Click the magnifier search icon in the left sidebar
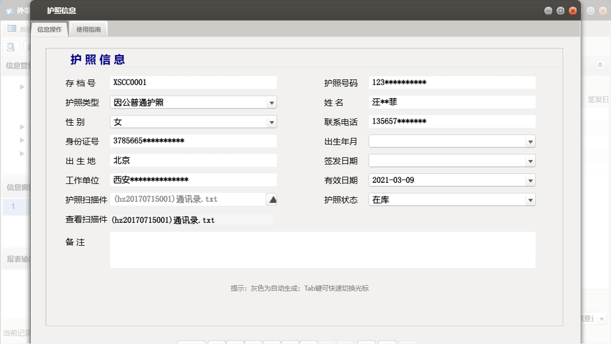 [x=10, y=47]
